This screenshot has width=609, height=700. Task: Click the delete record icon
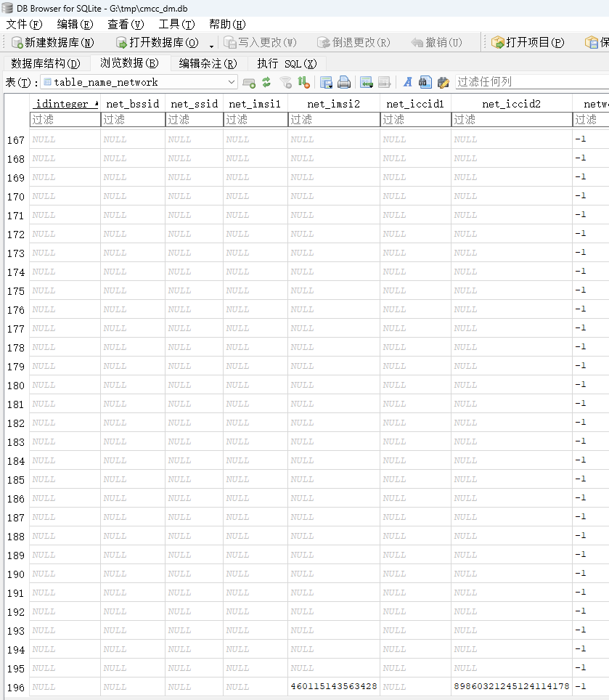[x=384, y=82]
